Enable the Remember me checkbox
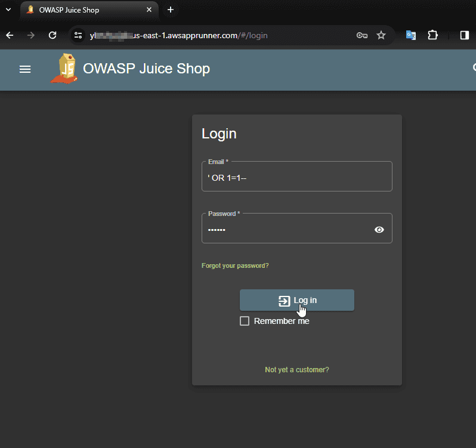 [x=245, y=321]
